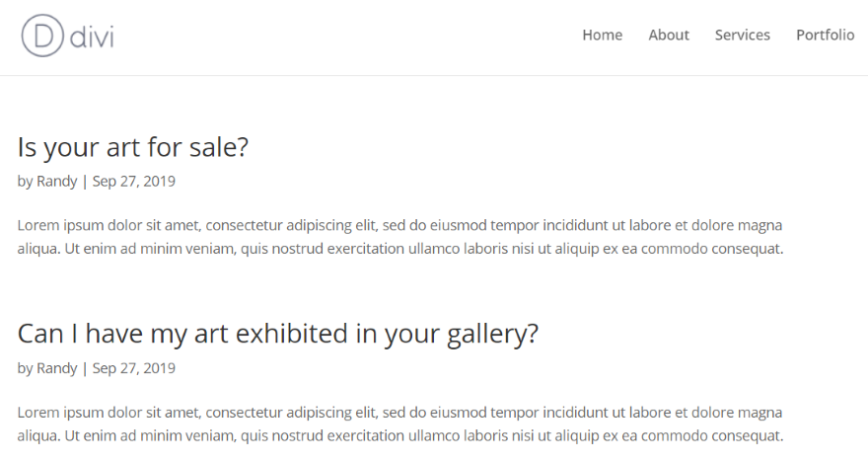The image size is (868, 461).
Task: Click the pipe separator in the gallery exhibit byline
Action: tap(85, 368)
